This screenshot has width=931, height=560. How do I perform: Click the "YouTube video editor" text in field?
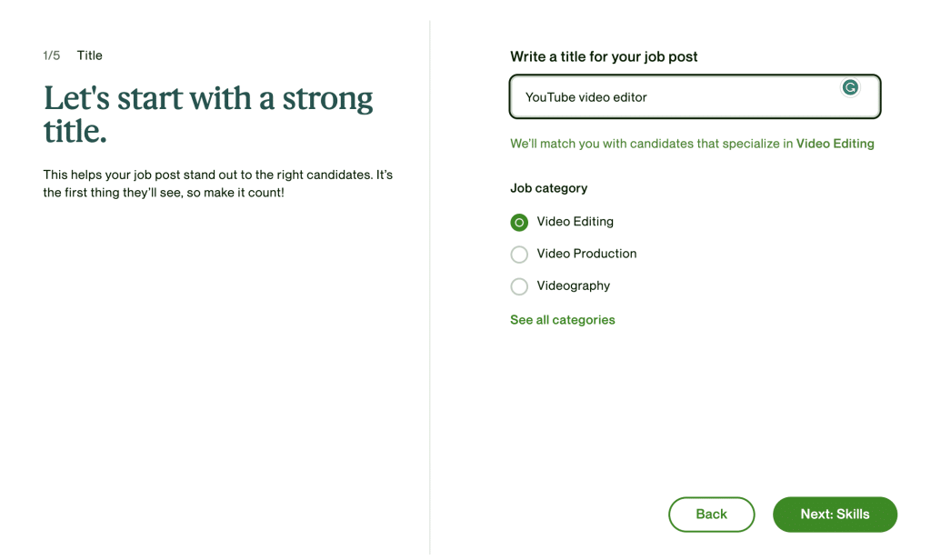click(x=586, y=97)
